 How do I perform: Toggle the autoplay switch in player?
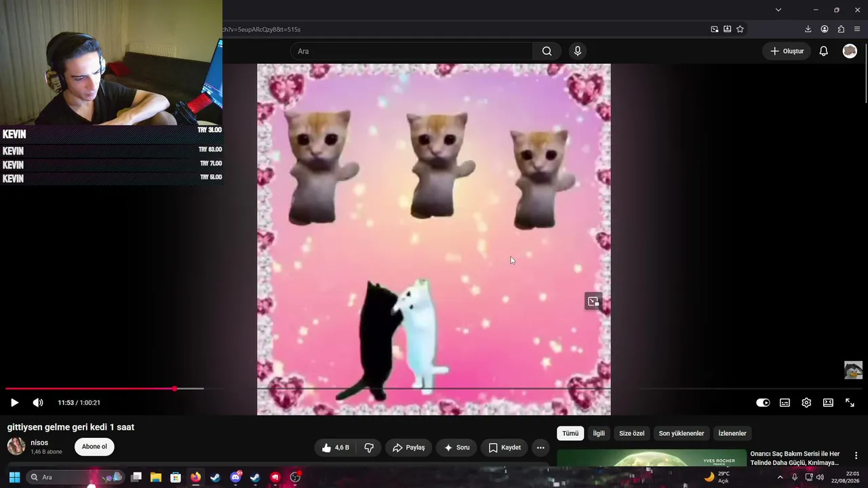(x=763, y=403)
